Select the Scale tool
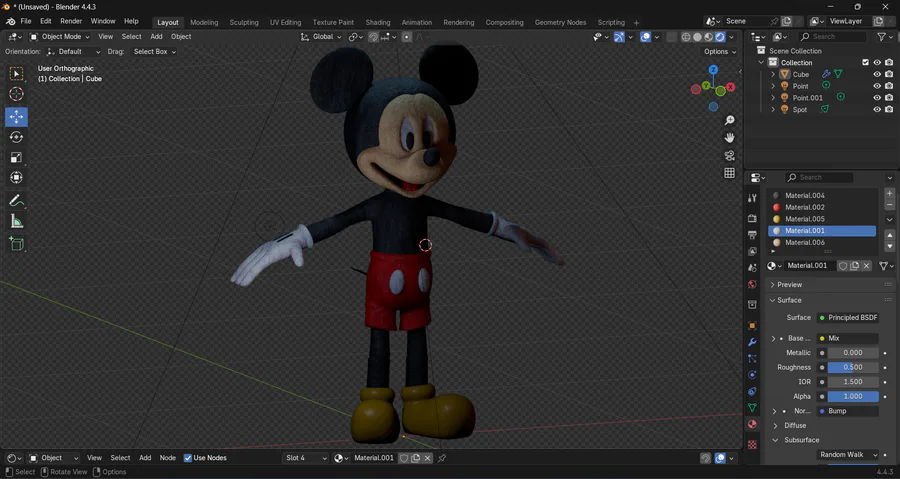This screenshot has width=900, height=479. pyautogui.click(x=16, y=157)
